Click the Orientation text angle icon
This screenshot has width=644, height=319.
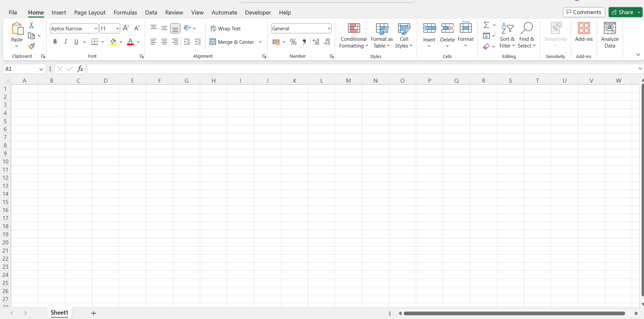click(187, 28)
